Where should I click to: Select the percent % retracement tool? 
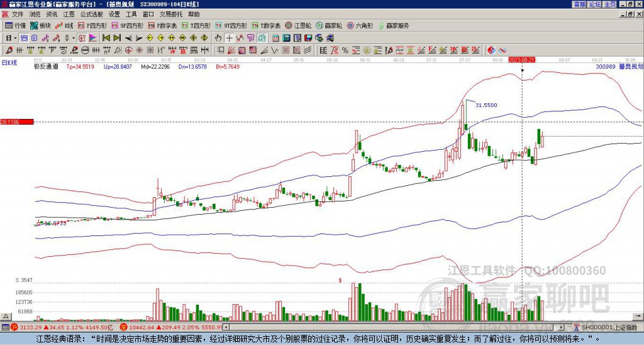point(345,50)
